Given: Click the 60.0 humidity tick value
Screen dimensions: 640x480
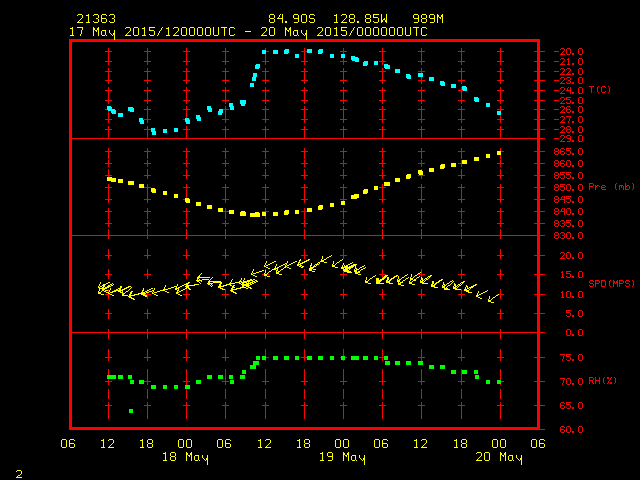Looking at the screenshot, I should (x=572, y=430).
